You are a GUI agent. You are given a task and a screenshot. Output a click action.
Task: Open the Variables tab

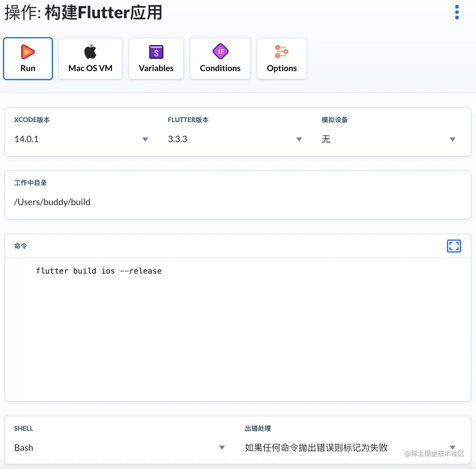pyautogui.click(x=156, y=58)
